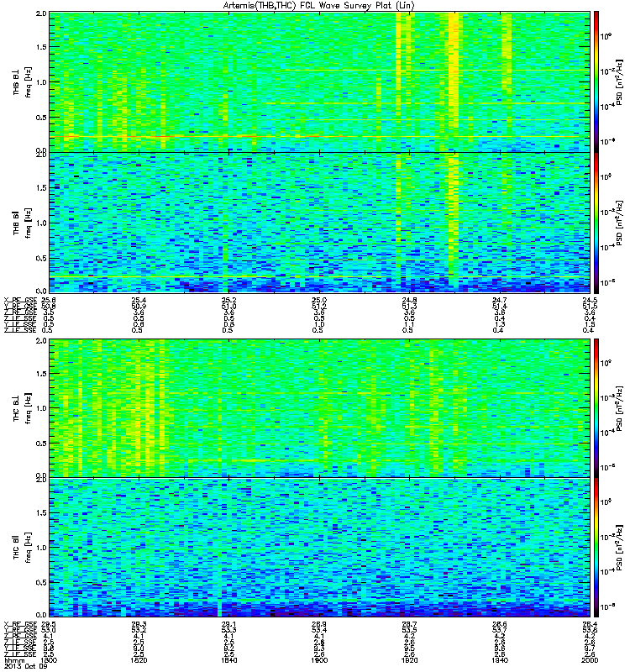This screenshot has width=630, height=672.
Task: Click the 'THB B⊥ freq [Hz]' axis label
Action: 23,81
